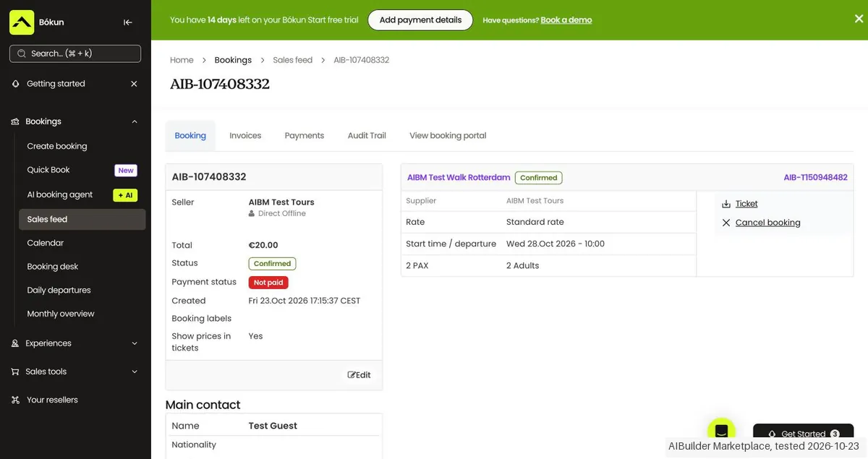Follow the Book a demo link

pos(566,20)
